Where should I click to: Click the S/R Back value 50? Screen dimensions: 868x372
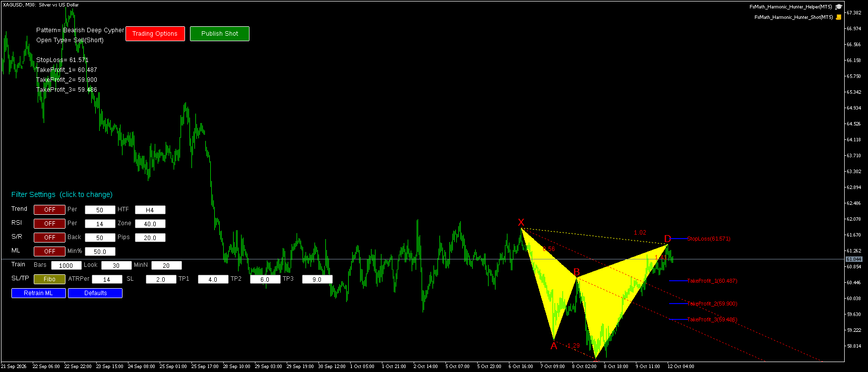click(100, 238)
